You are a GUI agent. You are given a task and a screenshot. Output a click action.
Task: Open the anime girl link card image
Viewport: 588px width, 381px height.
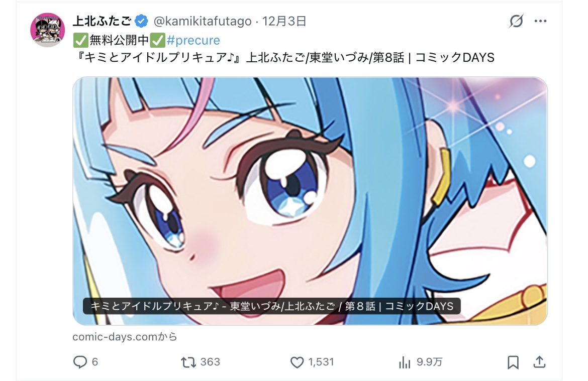click(x=310, y=201)
